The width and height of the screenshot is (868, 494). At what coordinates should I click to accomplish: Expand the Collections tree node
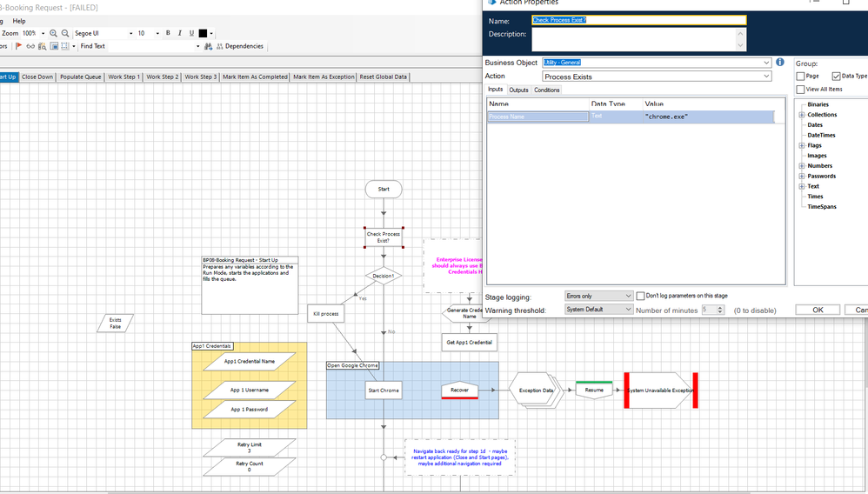point(802,115)
